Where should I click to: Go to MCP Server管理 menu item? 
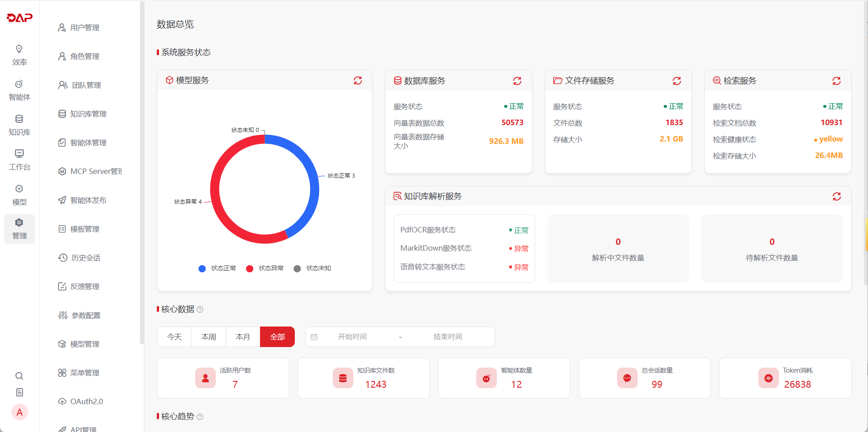click(90, 172)
